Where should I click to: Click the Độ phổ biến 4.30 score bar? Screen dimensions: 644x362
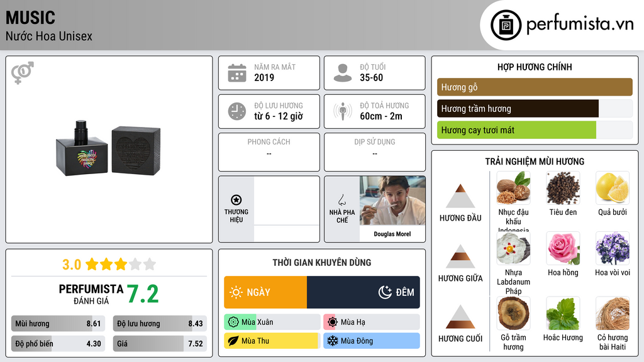[58, 344]
